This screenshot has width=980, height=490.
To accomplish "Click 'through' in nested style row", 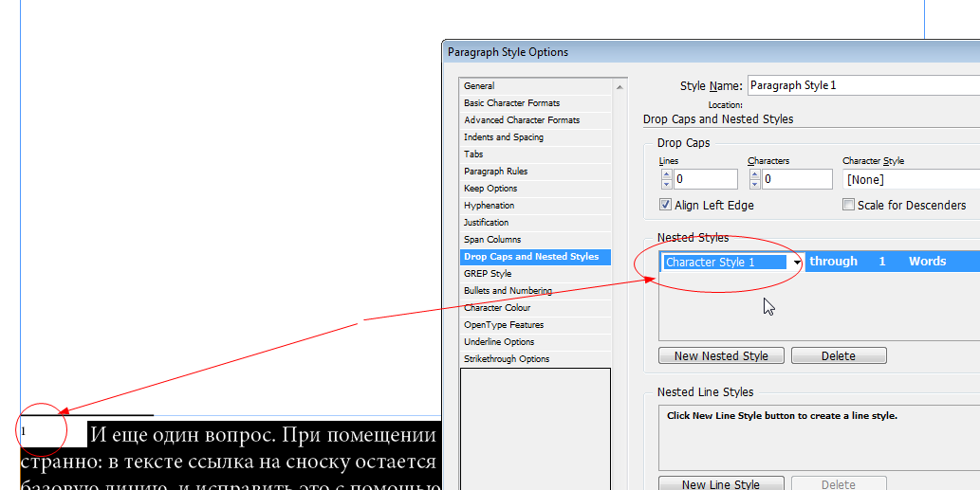I will tap(833, 262).
